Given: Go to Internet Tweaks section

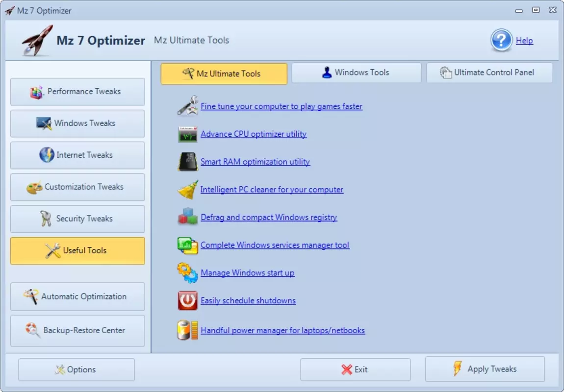Looking at the screenshot, I should (77, 155).
